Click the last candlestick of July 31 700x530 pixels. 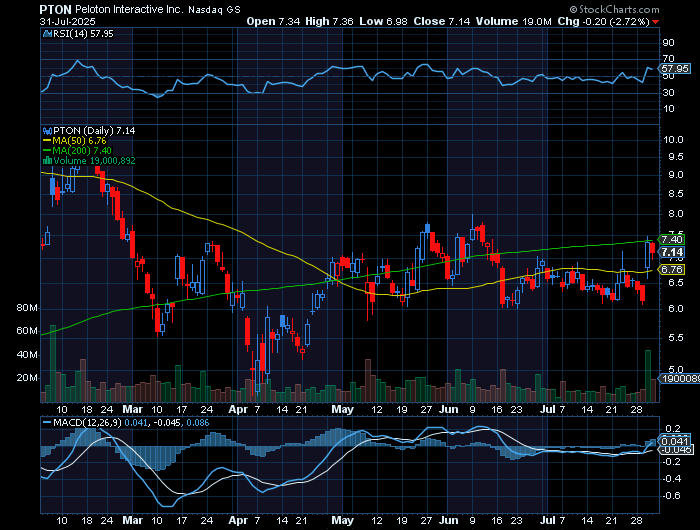[653, 251]
